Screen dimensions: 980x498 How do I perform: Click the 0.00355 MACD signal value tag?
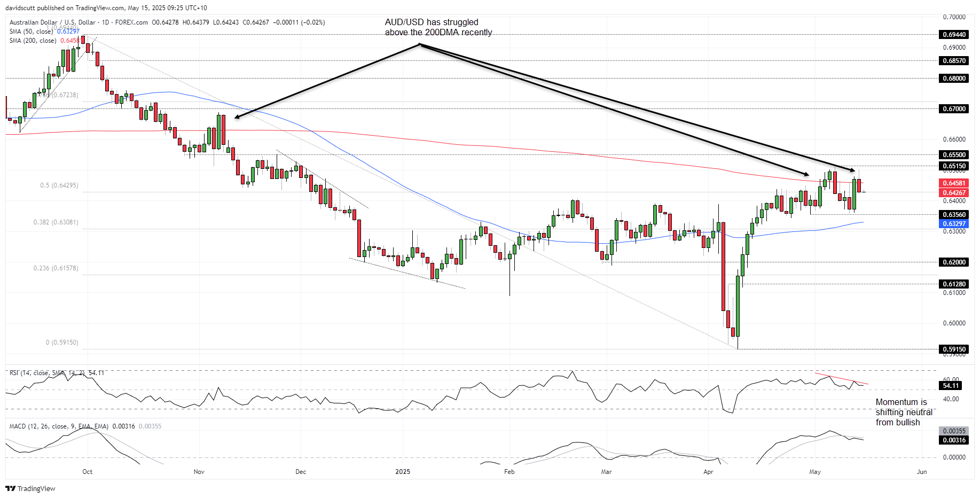954,431
